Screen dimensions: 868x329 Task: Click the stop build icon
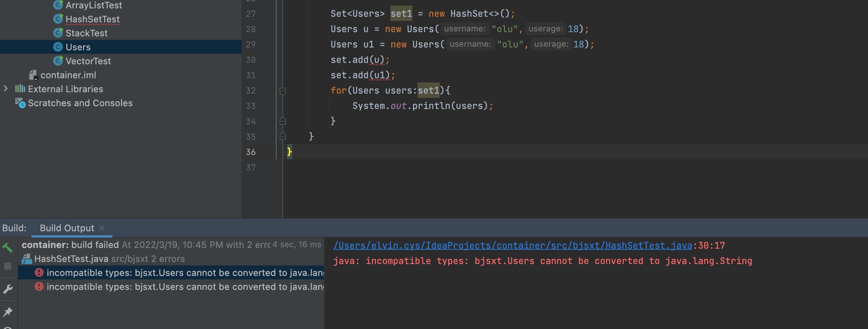8,266
